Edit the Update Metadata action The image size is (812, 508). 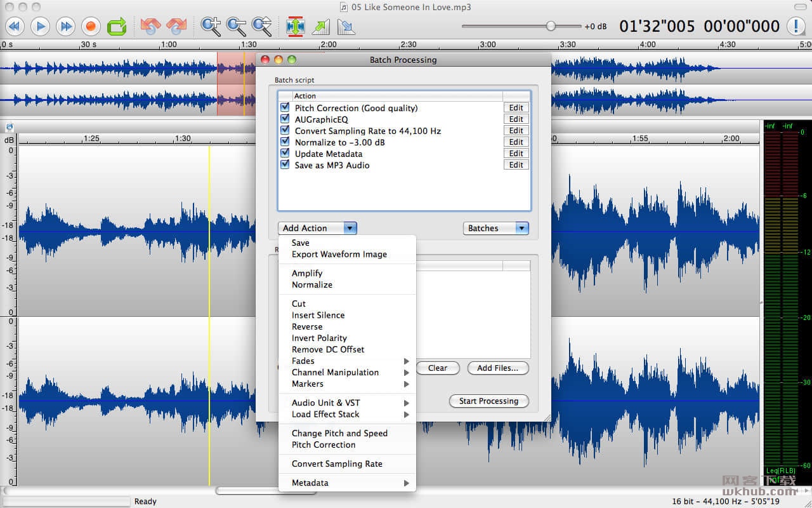pyautogui.click(x=516, y=154)
